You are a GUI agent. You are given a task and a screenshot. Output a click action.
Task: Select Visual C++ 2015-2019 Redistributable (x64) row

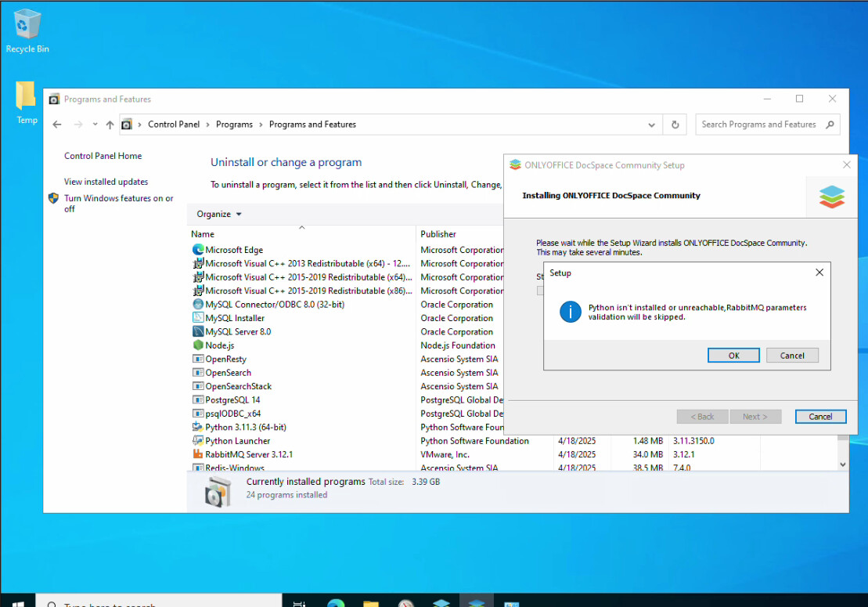tap(302, 277)
